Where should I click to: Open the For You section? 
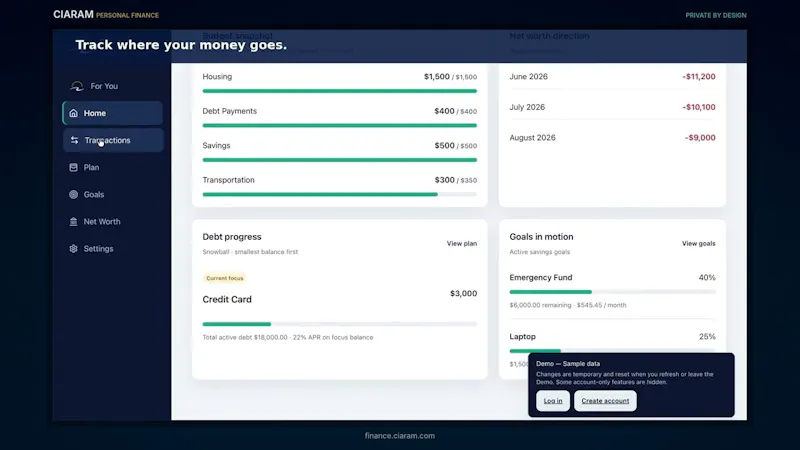click(104, 86)
